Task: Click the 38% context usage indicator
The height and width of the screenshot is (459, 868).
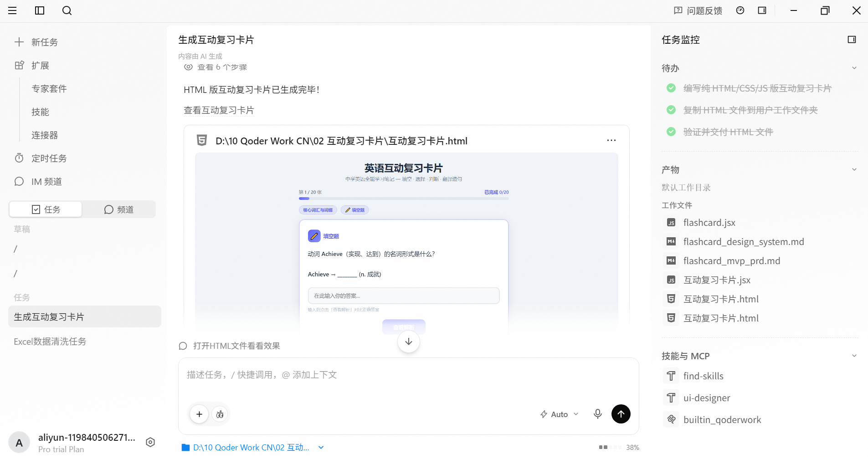Action: (619, 448)
